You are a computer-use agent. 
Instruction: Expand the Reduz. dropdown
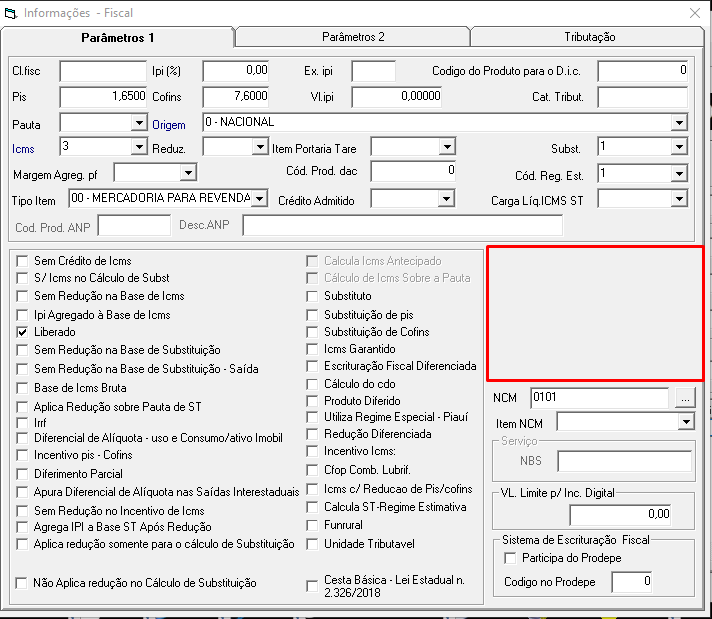260,147
